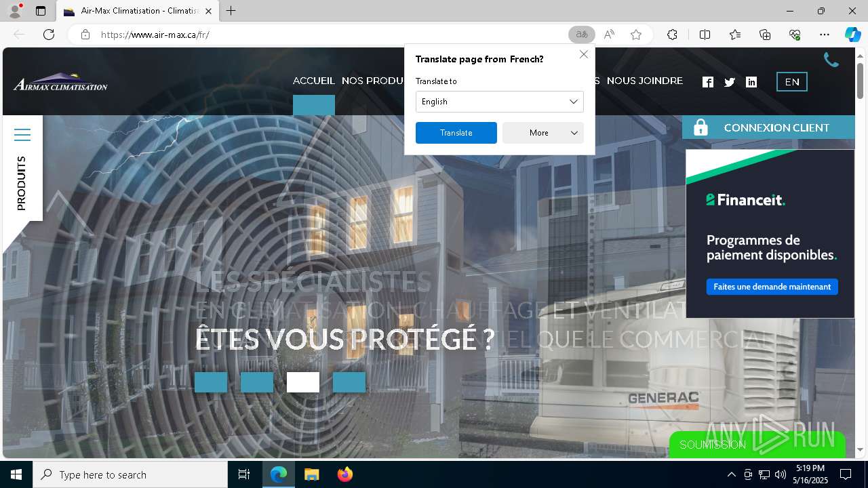This screenshot has height=488, width=868.
Task: Open the hamburger PRODUITS side menu
Action: coord(22,135)
